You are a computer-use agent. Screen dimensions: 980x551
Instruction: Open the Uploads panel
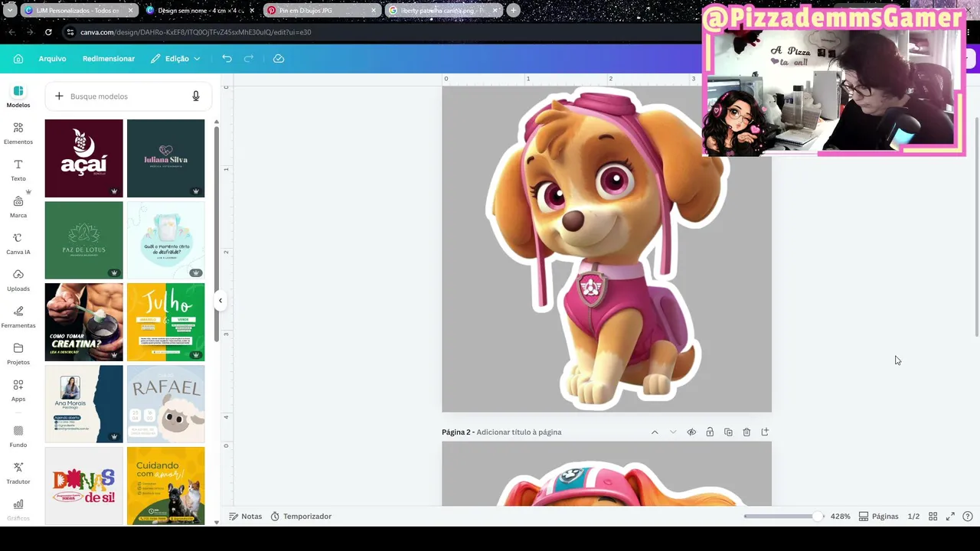pos(18,280)
